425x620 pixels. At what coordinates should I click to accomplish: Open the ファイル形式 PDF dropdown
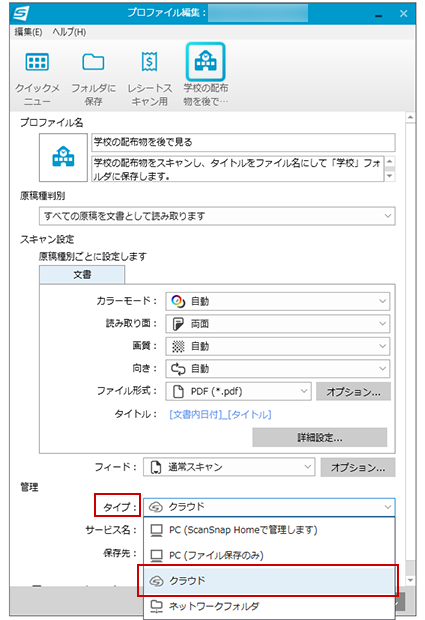[x=238, y=391]
